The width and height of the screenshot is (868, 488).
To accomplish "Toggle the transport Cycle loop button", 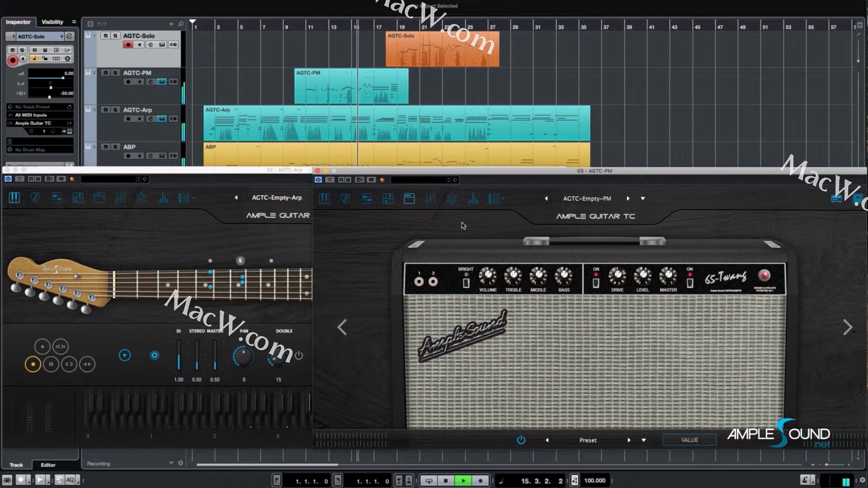I will 429,481.
